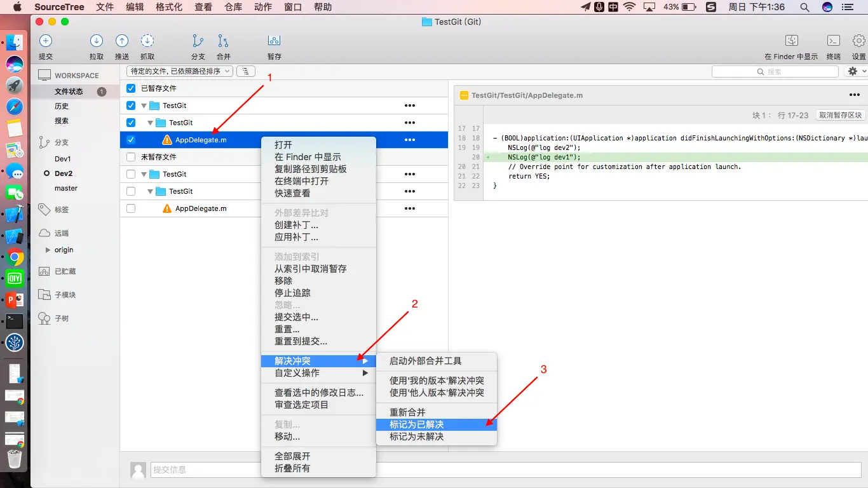
Task: Click the tags (标签) sidebar icon
Action: click(x=44, y=209)
